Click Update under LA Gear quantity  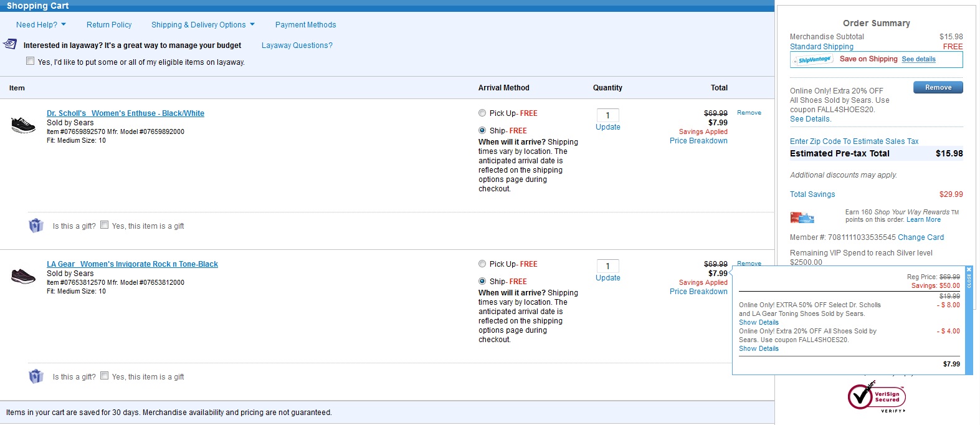tap(608, 278)
